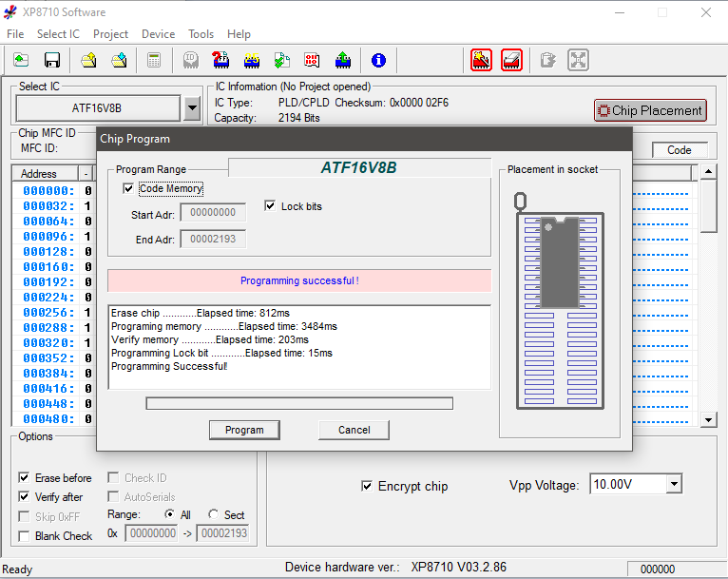Click the load file icon in toolbar
The image size is (728, 579).
[21, 61]
